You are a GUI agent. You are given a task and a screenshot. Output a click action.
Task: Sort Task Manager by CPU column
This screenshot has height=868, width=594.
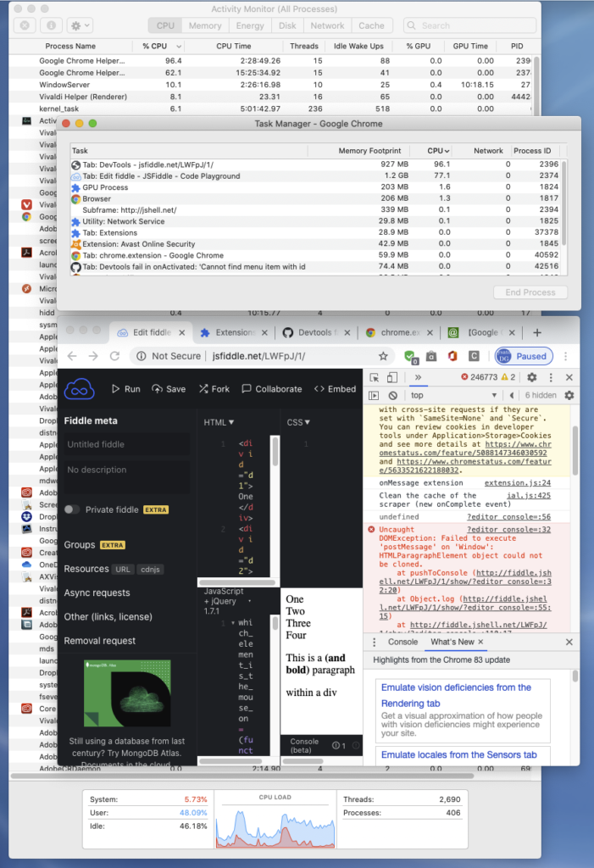(x=437, y=151)
